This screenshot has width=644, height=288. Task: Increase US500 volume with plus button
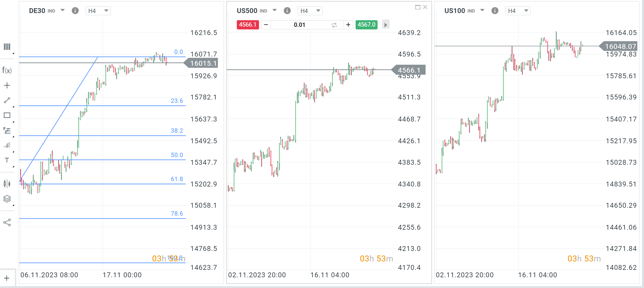point(348,25)
